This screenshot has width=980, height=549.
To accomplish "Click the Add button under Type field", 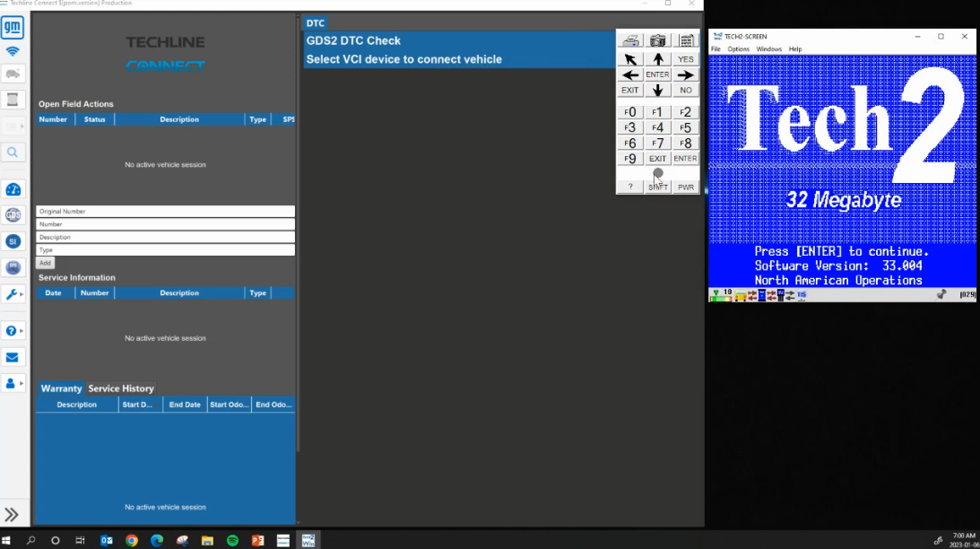I will click(x=45, y=263).
